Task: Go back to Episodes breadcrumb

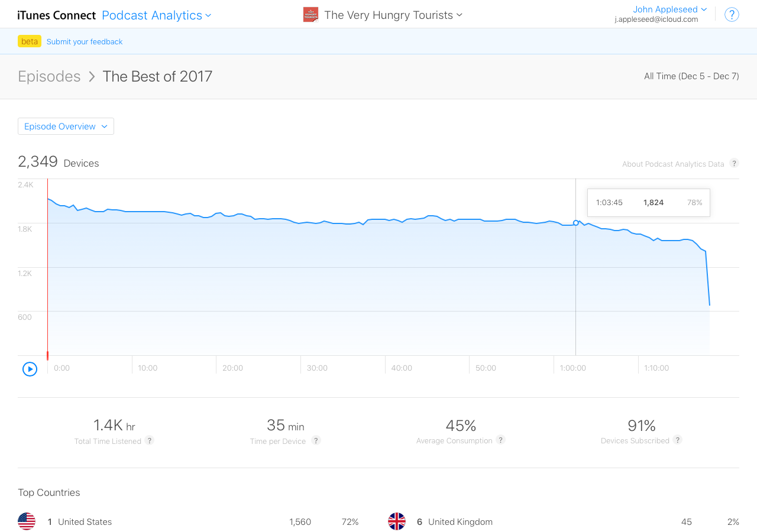Action: 49,76
